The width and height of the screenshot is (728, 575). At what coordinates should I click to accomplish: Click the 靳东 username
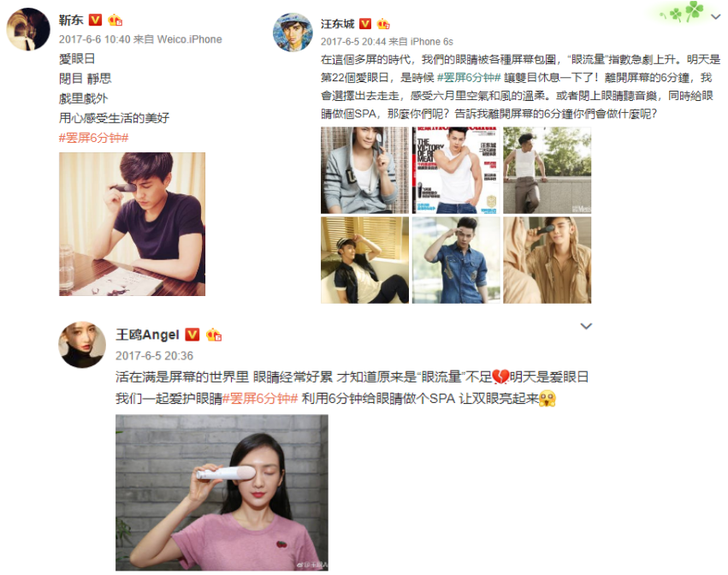71,20
